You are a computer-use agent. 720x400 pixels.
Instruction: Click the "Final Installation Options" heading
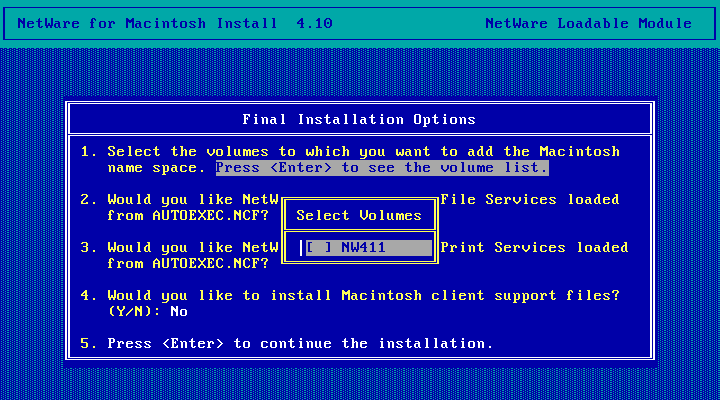(359, 119)
